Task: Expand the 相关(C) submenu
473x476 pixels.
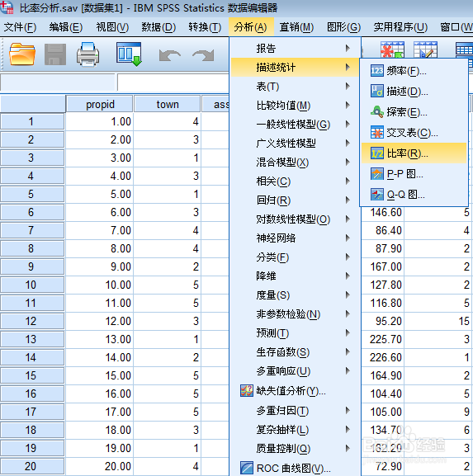Action: [x=296, y=181]
